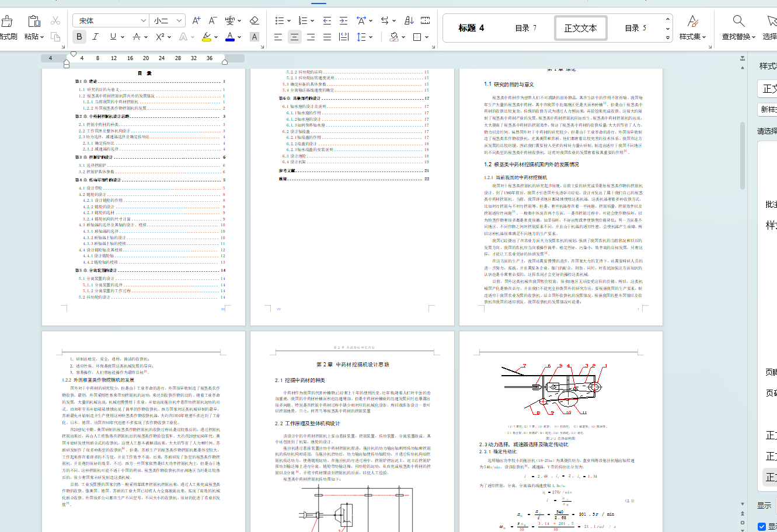Image resolution: width=777 pixels, height=532 pixels.
Task: Increase font size with A+ icon
Action: tap(197, 20)
